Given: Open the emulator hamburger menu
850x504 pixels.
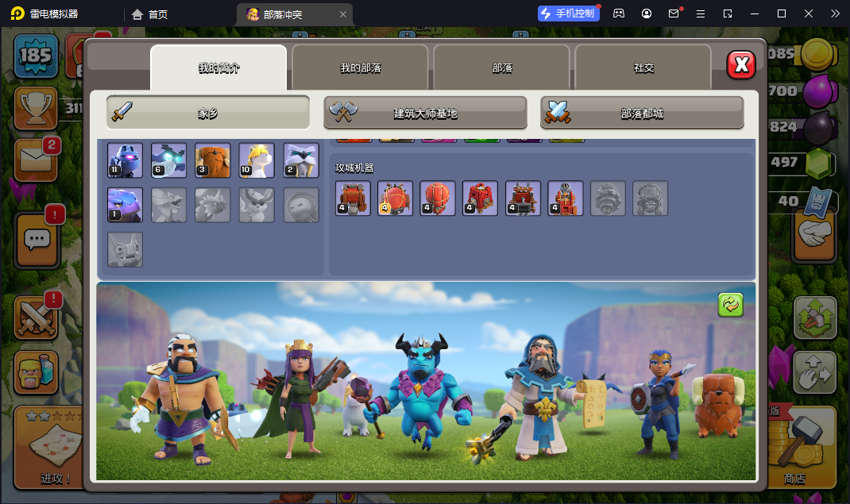Looking at the screenshot, I should click(701, 13).
